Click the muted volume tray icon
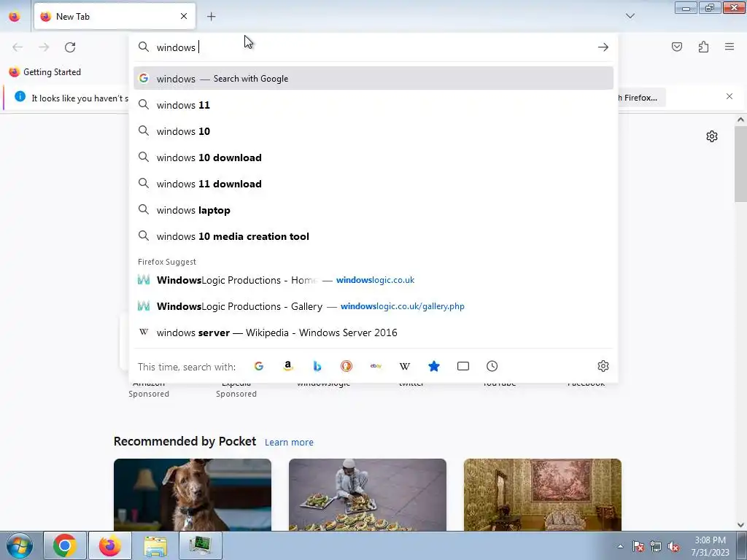The width and height of the screenshot is (747, 560). (x=673, y=547)
